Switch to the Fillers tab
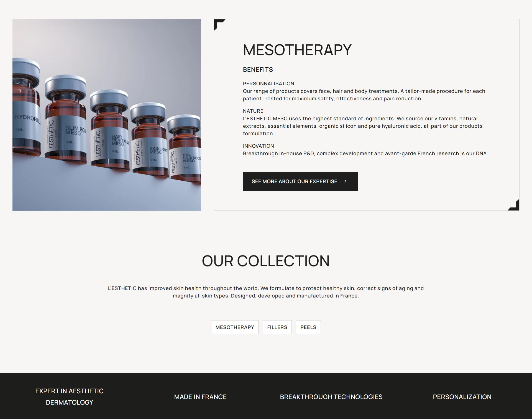Screen dimensions: 532x419 click(x=277, y=327)
